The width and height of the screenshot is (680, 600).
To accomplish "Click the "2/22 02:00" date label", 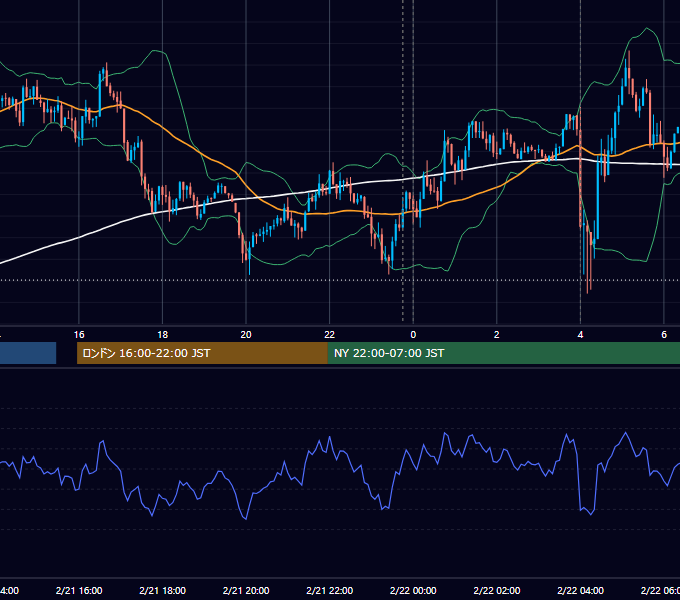I will click(x=497, y=591).
